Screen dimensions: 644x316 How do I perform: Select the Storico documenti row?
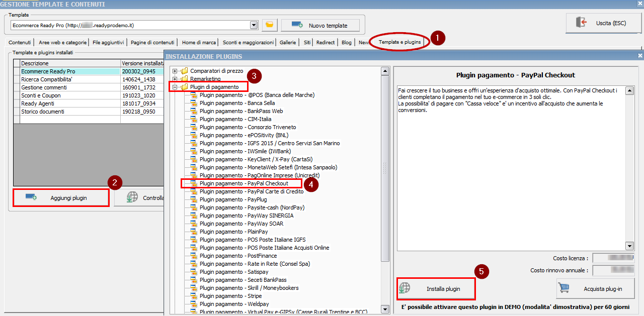pos(89,112)
